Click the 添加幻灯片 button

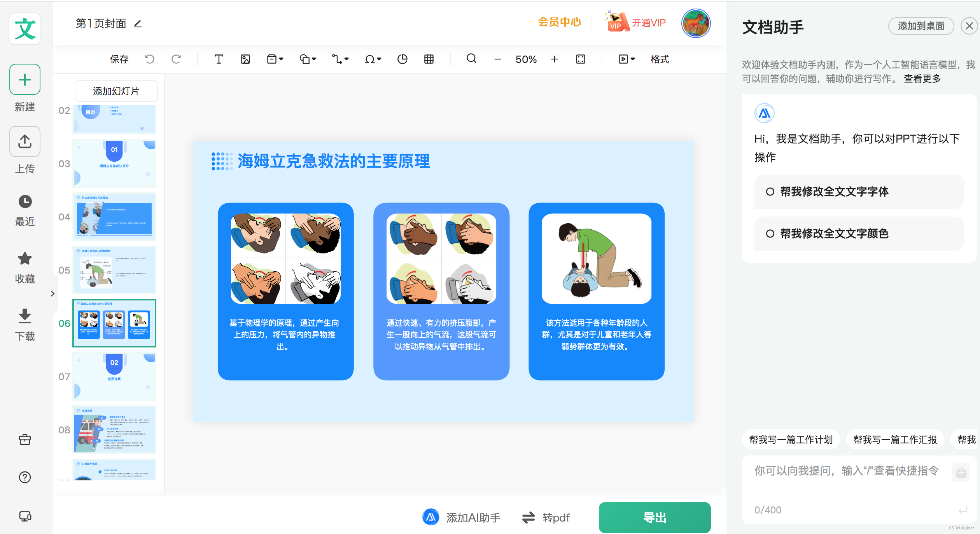(x=116, y=91)
